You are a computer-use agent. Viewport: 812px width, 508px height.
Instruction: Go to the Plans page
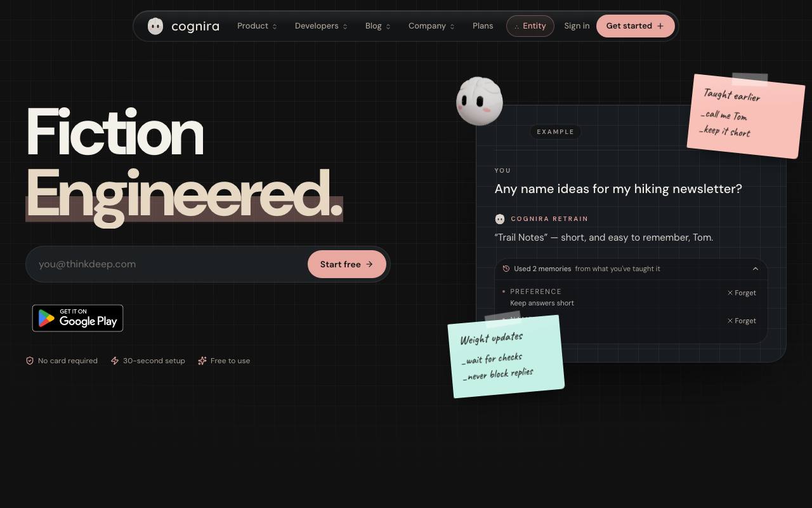pyautogui.click(x=483, y=26)
